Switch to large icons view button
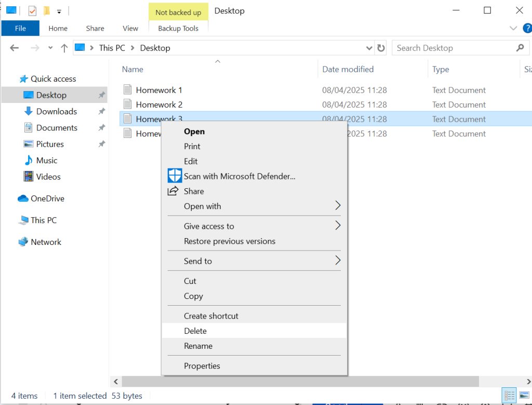This screenshot has width=532, height=405. (x=524, y=396)
